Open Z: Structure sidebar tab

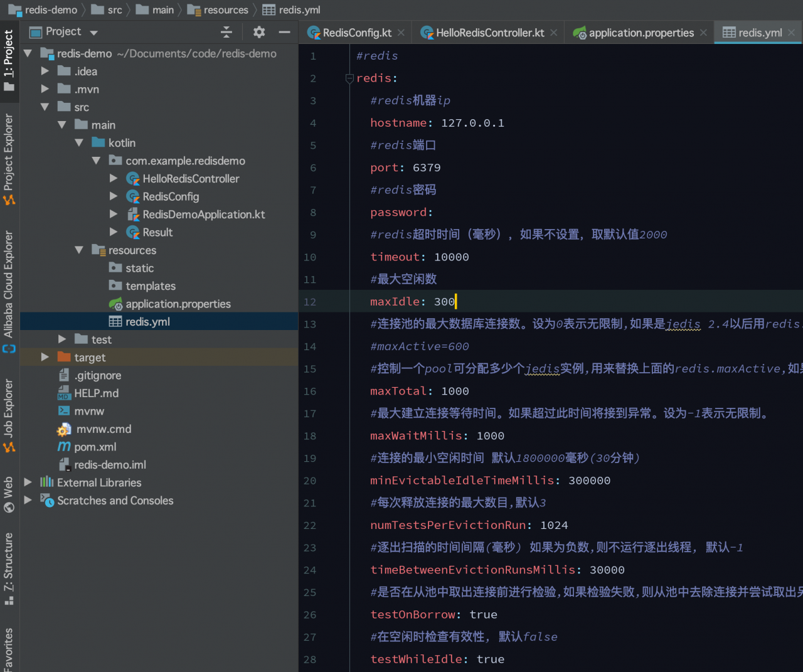coord(9,568)
